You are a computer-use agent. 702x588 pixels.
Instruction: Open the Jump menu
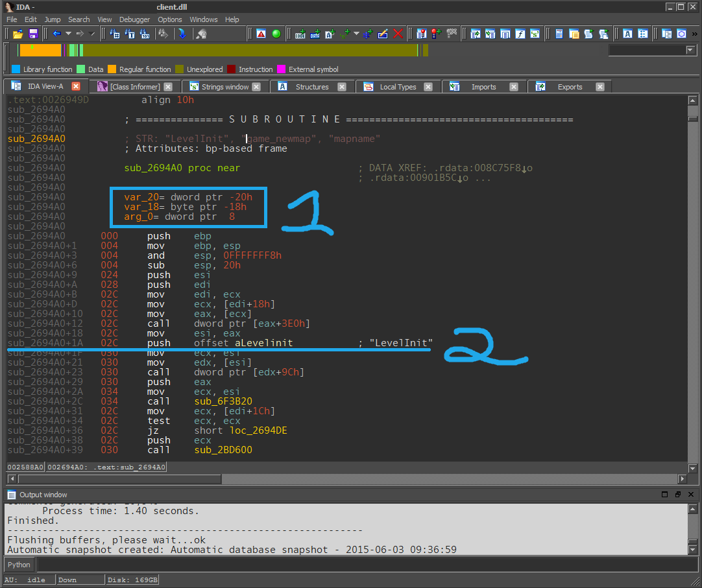tap(53, 19)
